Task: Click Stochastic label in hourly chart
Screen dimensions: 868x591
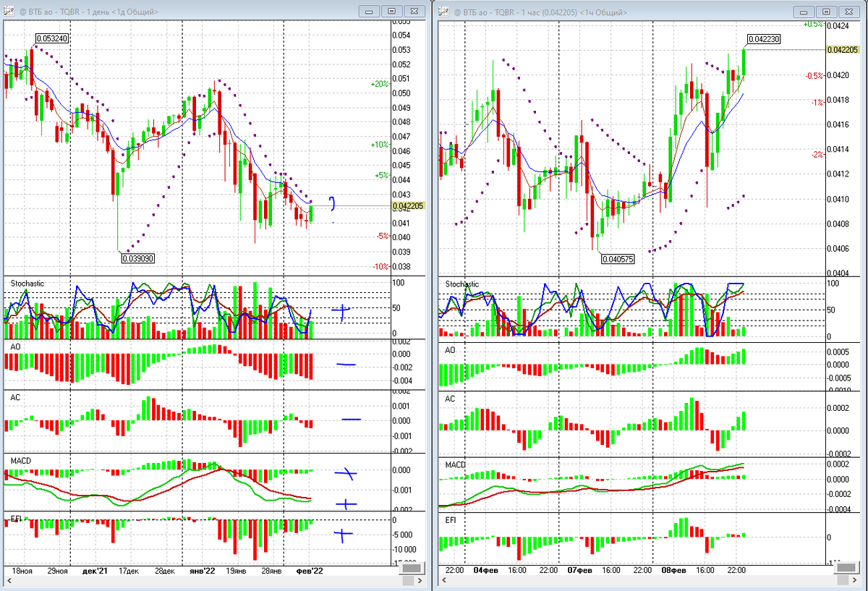Action: (x=462, y=284)
